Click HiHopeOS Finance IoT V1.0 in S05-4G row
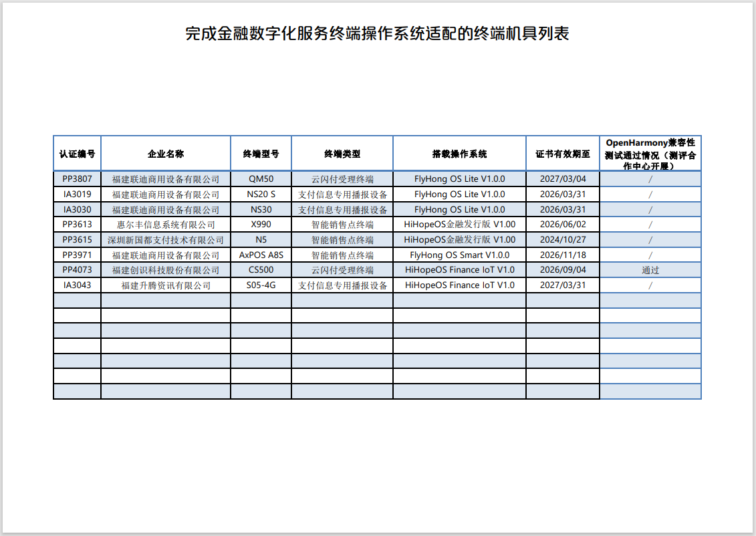This screenshot has width=756, height=536. 459,285
